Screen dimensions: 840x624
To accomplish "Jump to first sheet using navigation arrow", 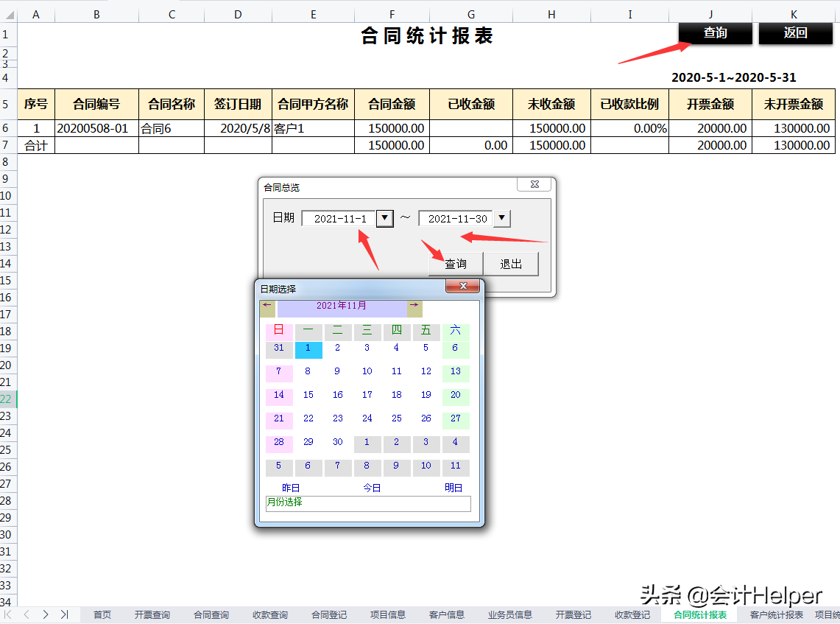I will [7, 614].
